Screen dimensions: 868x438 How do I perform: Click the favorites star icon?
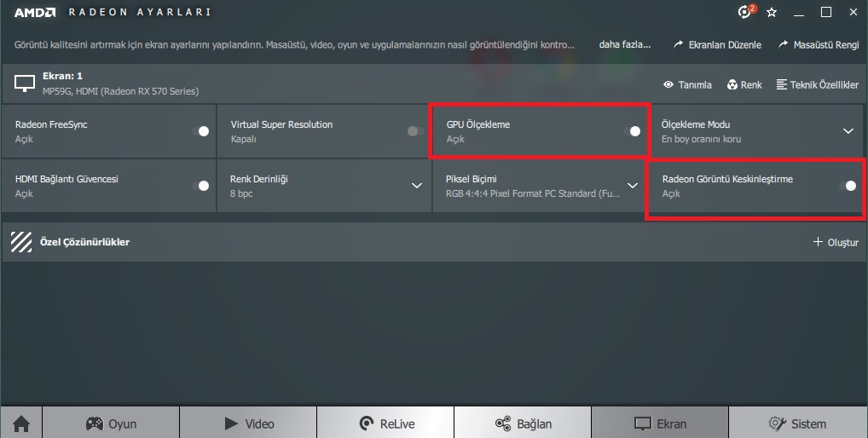(772, 12)
